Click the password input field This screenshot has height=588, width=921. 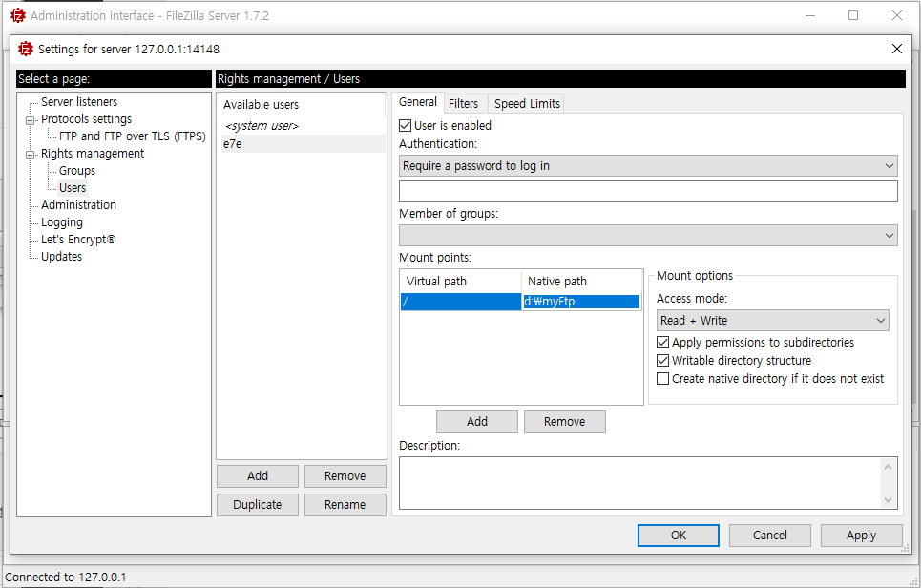648,192
